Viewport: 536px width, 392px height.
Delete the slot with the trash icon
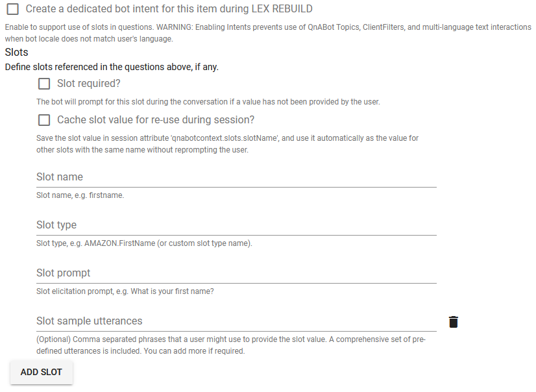tap(454, 322)
